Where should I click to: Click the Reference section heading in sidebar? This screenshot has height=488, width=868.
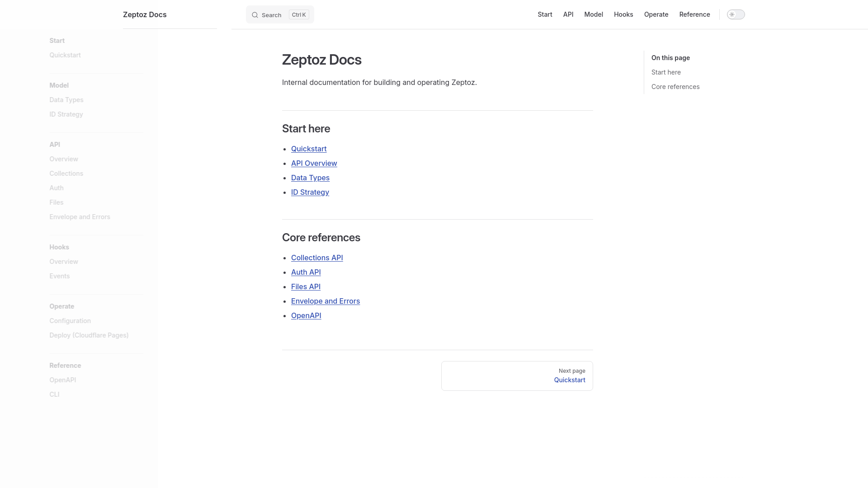(65, 366)
